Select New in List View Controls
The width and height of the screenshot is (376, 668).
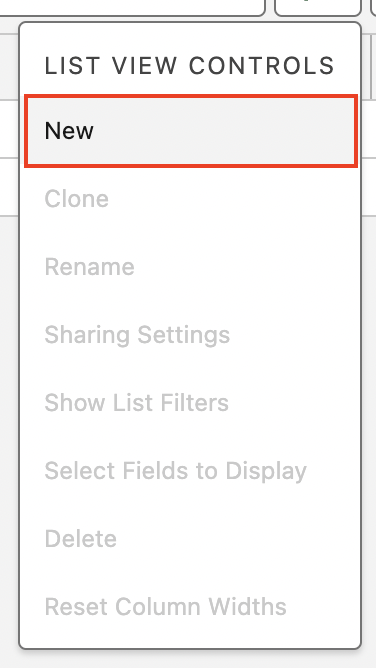point(191,130)
